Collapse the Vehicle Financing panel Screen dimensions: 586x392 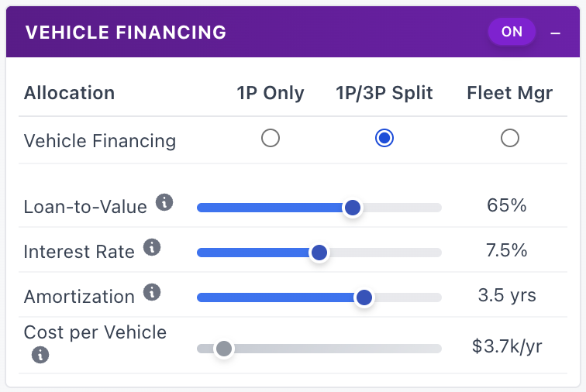pos(555,33)
